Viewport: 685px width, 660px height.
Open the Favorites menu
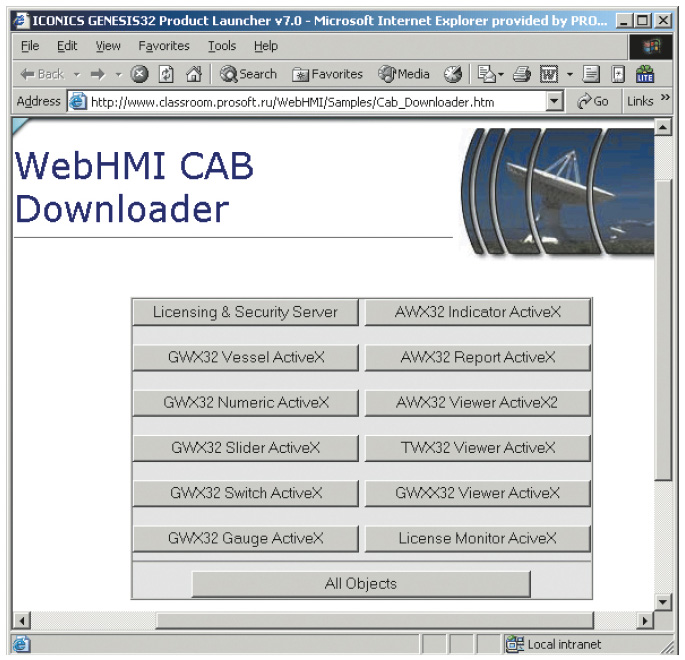[x=164, y=46]
